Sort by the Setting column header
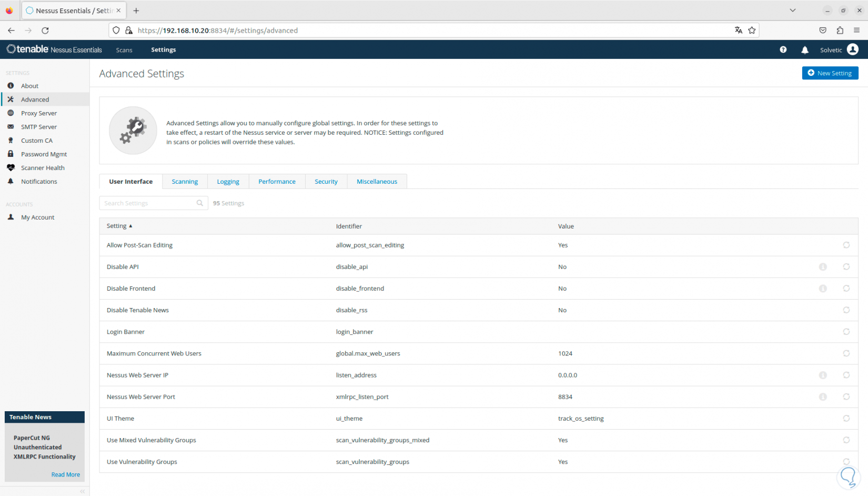Viewport: 868px width, 496px height. tap(119, 226)
